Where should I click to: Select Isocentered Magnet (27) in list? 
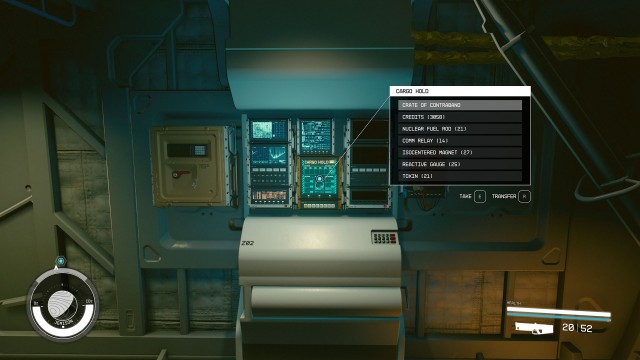460,152
